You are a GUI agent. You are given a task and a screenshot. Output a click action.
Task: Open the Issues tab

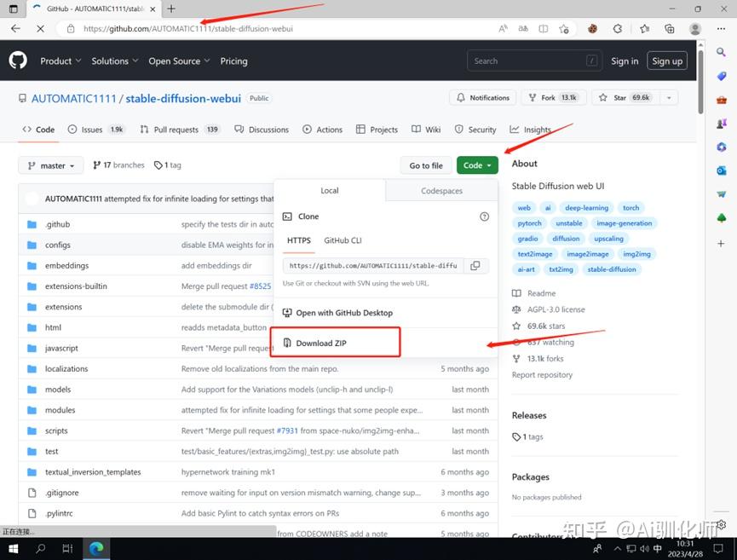(x=97, y=130)
